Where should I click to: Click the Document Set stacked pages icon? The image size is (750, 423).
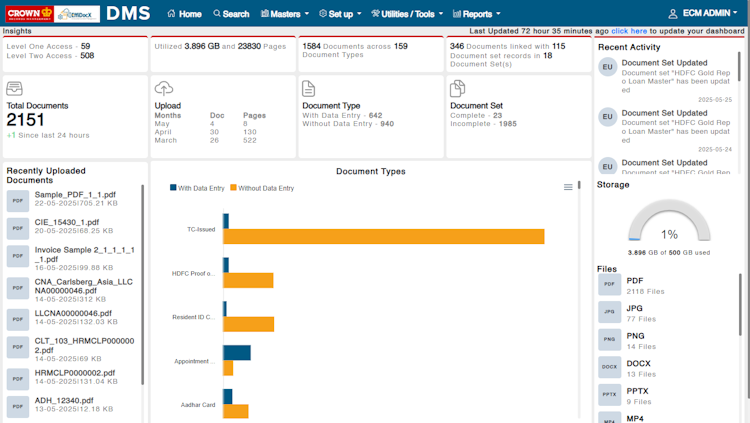point(457,89)
